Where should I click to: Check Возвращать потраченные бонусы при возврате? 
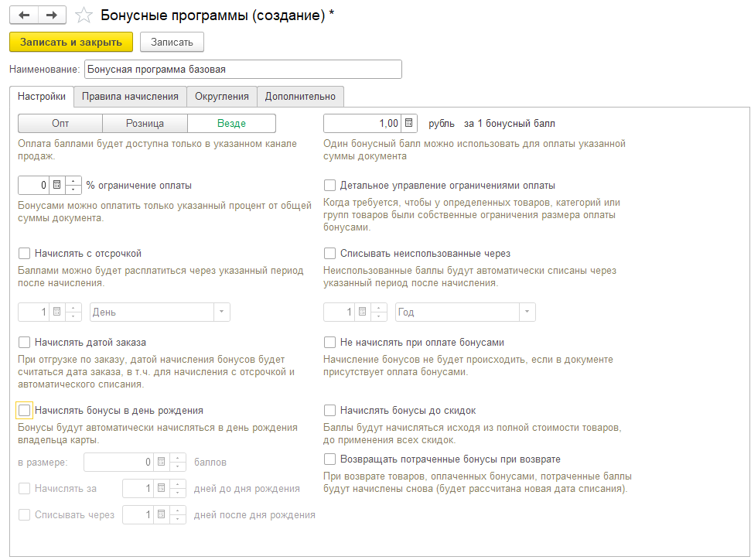pos(329,459)
